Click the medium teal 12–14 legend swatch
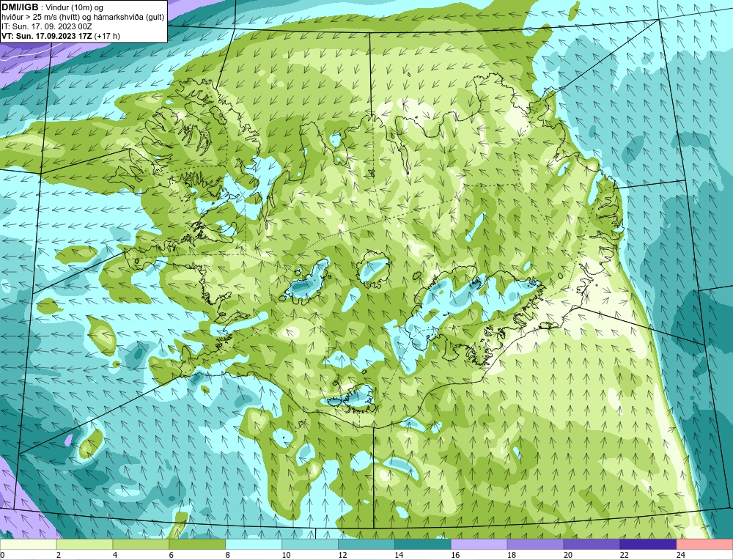This screenshot has height=560, width=733. [366, 545]
